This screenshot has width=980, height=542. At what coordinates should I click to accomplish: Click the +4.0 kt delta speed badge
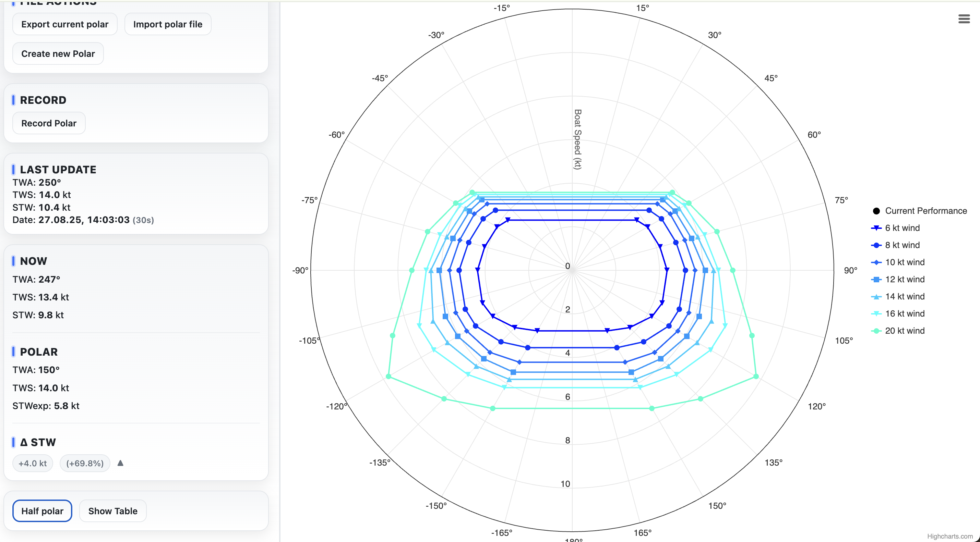pos(33,463)
